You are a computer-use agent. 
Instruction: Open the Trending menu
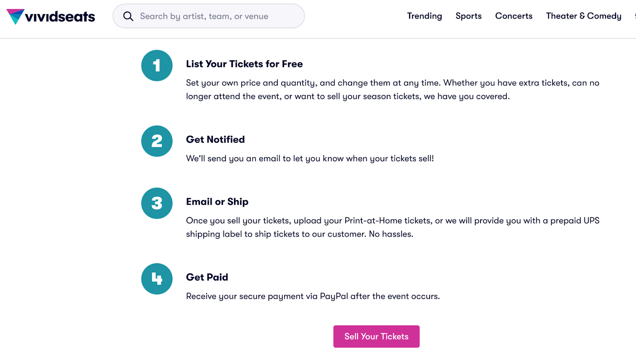pyautogui.click(x=424, y=16)
